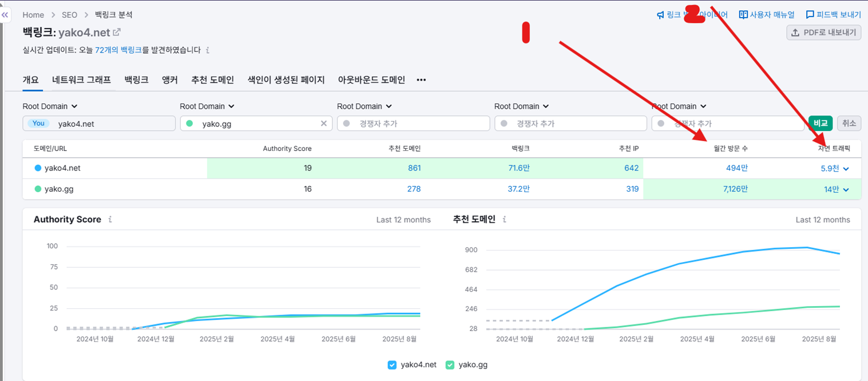The width and height of the screenshot is (868, 381).
Task: Collapse the sidebar with the double-chevron icon
Action: [5, 15]
